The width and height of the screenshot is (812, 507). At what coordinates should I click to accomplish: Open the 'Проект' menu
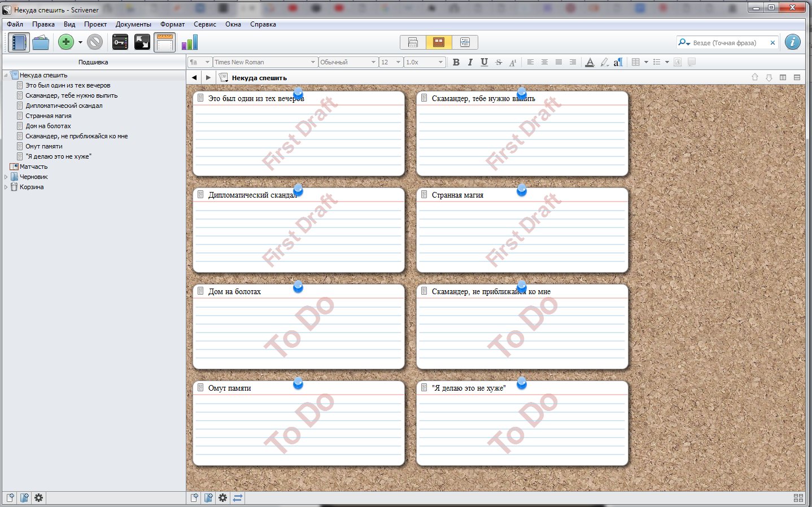click(95, 24)
